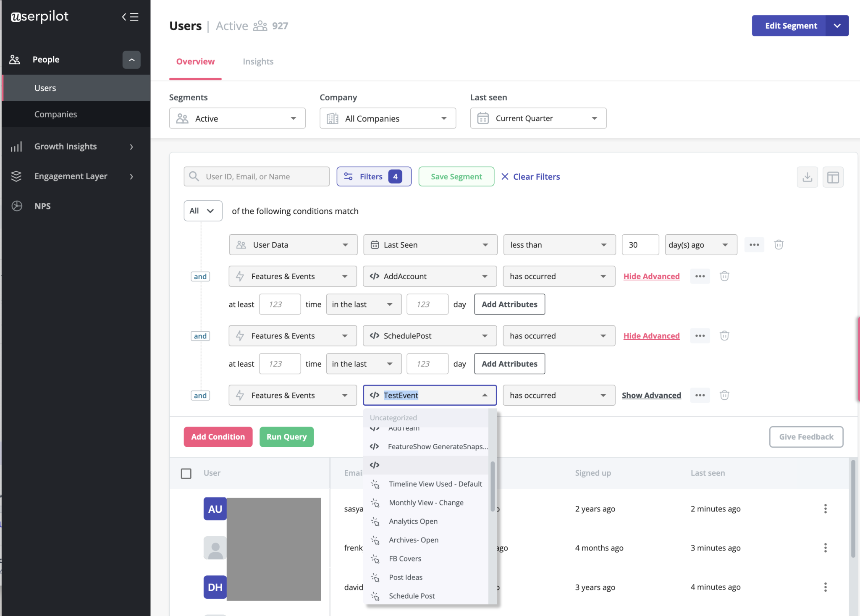Delete the Last Seen filter with trash icon
This screenshot has width=860, height=616.
(x=779, y=244)
